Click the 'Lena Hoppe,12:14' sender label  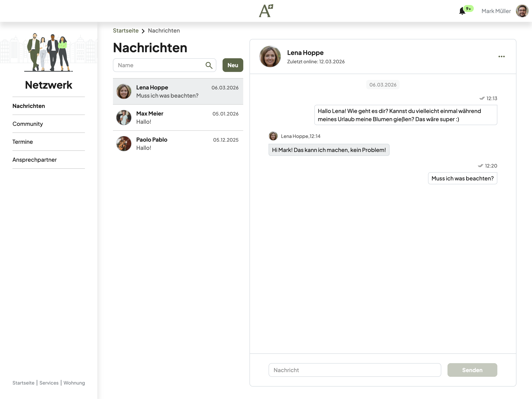point(301,136)
